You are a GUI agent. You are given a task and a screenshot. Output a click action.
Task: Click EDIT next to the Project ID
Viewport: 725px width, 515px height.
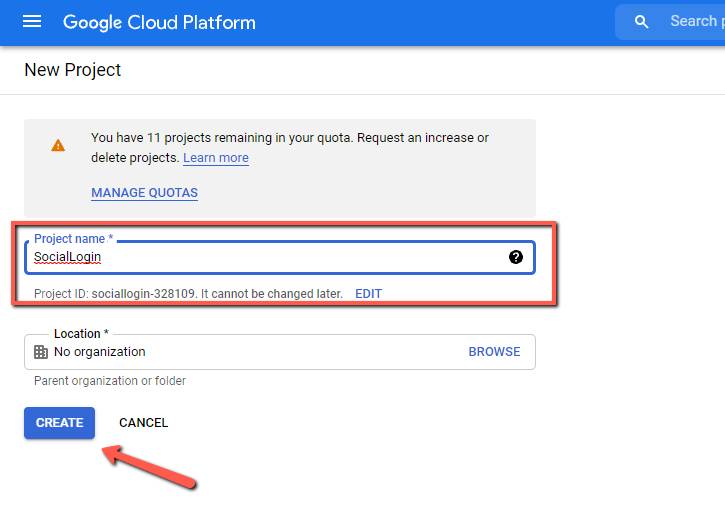point(369,294)
